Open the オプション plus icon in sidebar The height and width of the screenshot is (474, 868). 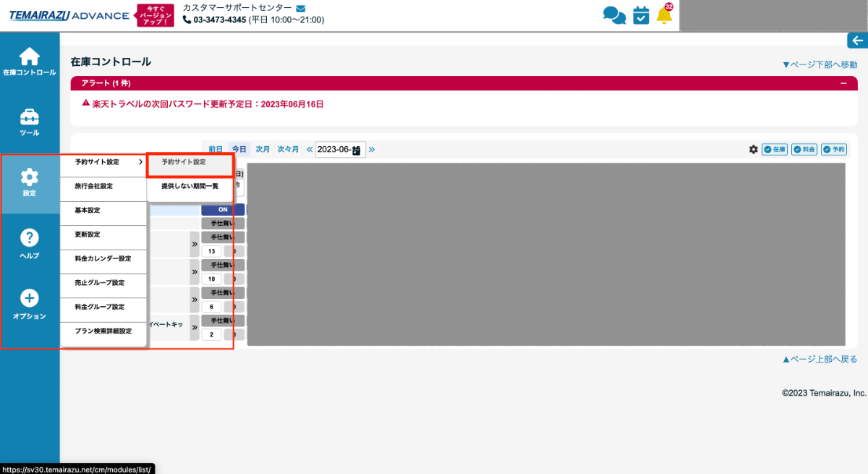coord(29,303)
